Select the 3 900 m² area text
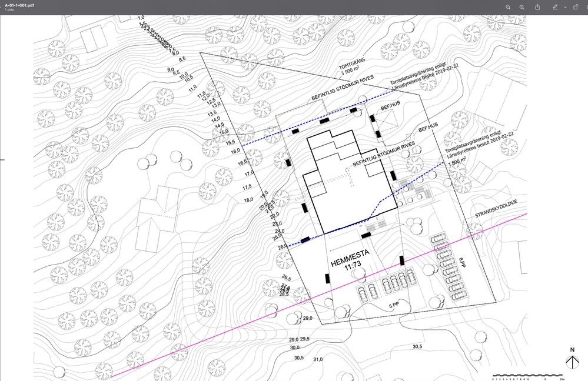 point(350,70)
